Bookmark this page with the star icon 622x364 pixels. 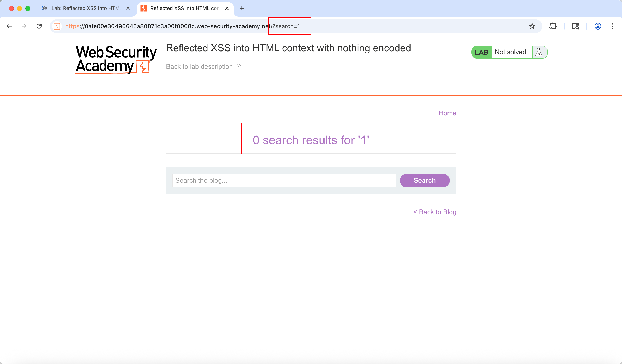point(532,26)
